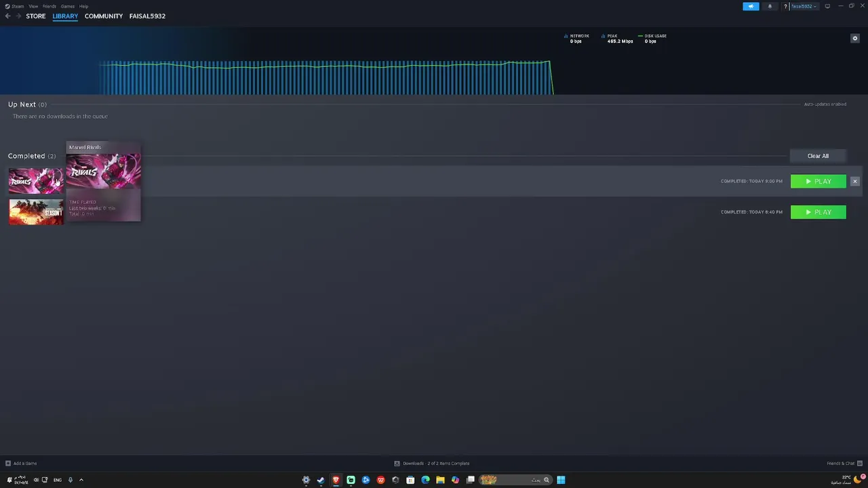This screenshot has width=868, height=488.
Task: Open the FAISAL5932 profile tab
Action: [147, 16]
